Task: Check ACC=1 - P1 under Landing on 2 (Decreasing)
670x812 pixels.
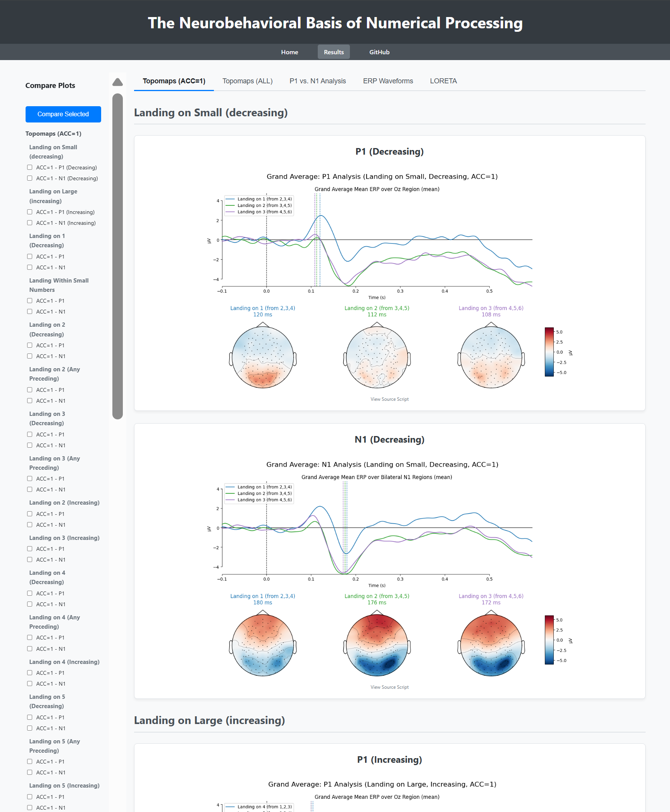Action: coord(30,345)
